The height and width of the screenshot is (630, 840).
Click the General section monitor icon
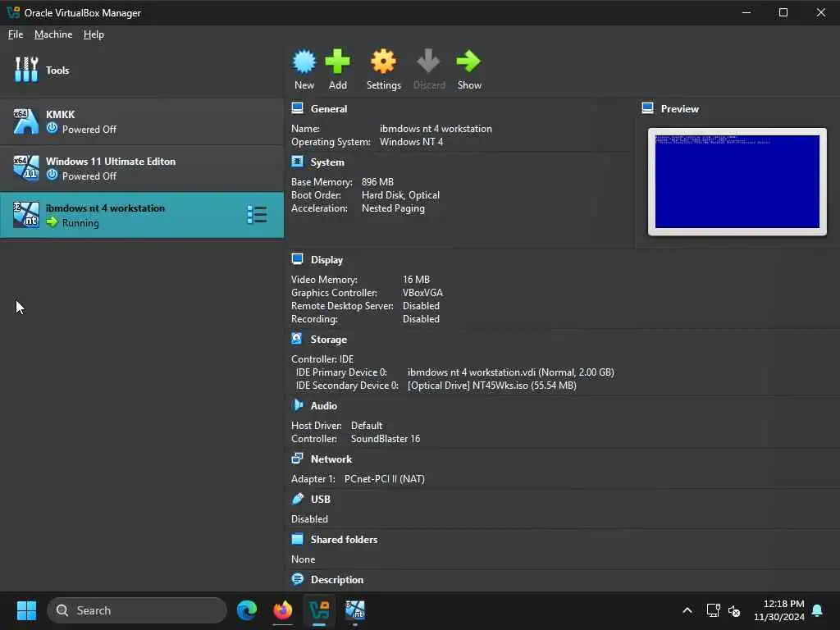(x=297, y=108)
